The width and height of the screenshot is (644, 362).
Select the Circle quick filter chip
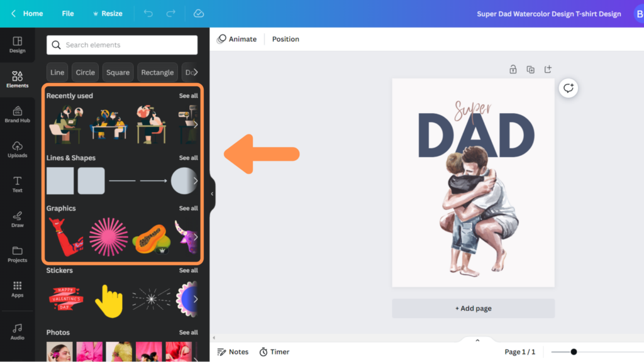point(85,72)
